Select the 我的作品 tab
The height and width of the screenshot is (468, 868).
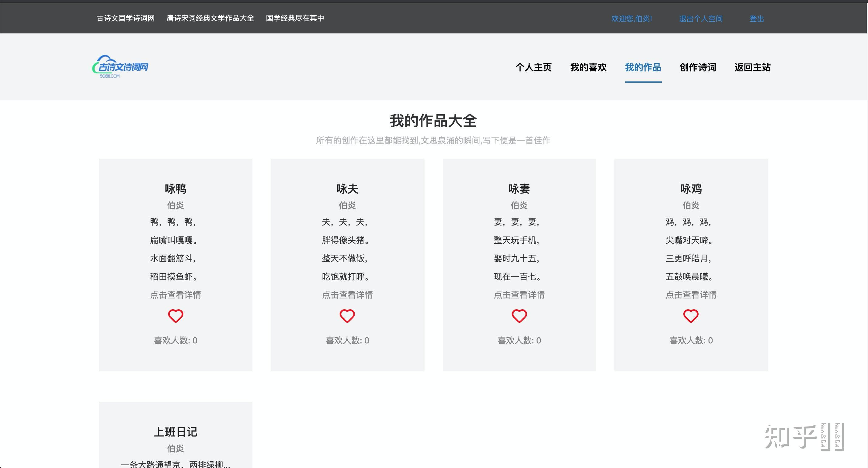pos(643,67)
